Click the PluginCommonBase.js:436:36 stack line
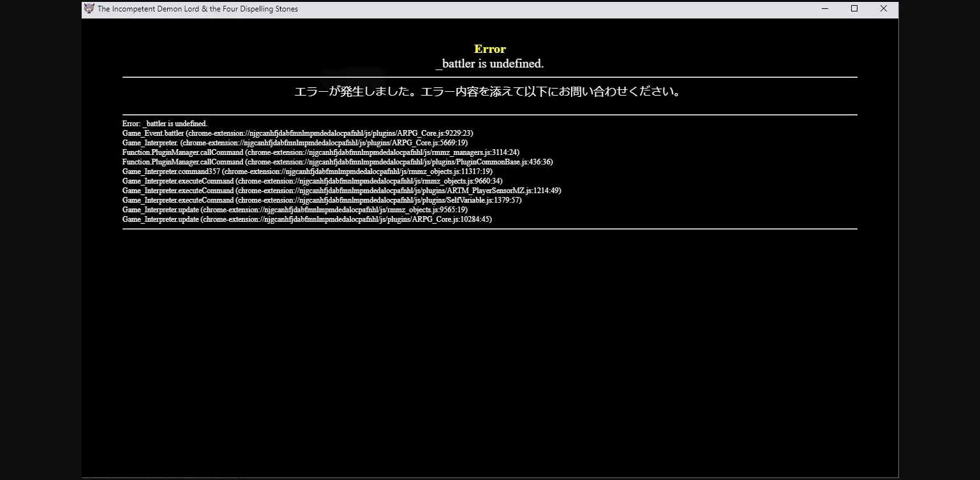This screenshot has width=980, height=480. click(x=337, y=162)
